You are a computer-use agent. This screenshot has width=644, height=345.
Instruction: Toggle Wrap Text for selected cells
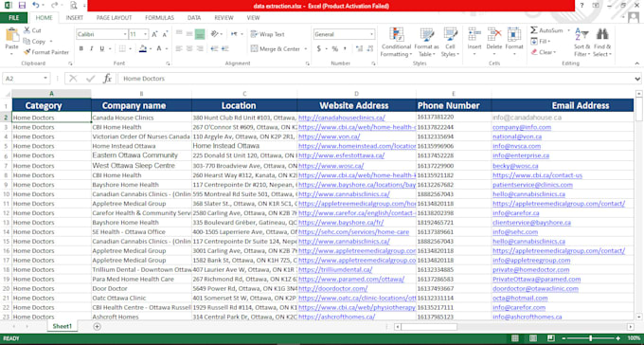[267, 34]
